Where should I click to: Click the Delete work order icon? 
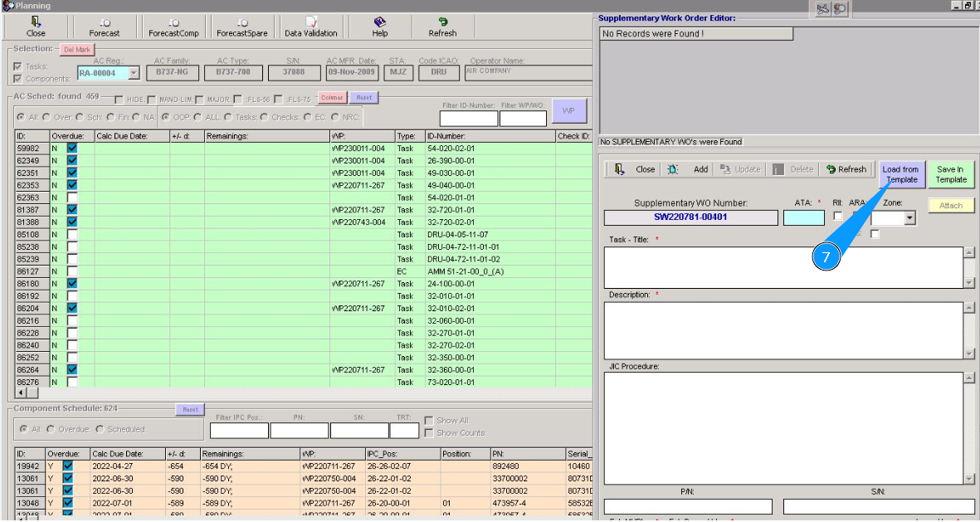point(778,169)
